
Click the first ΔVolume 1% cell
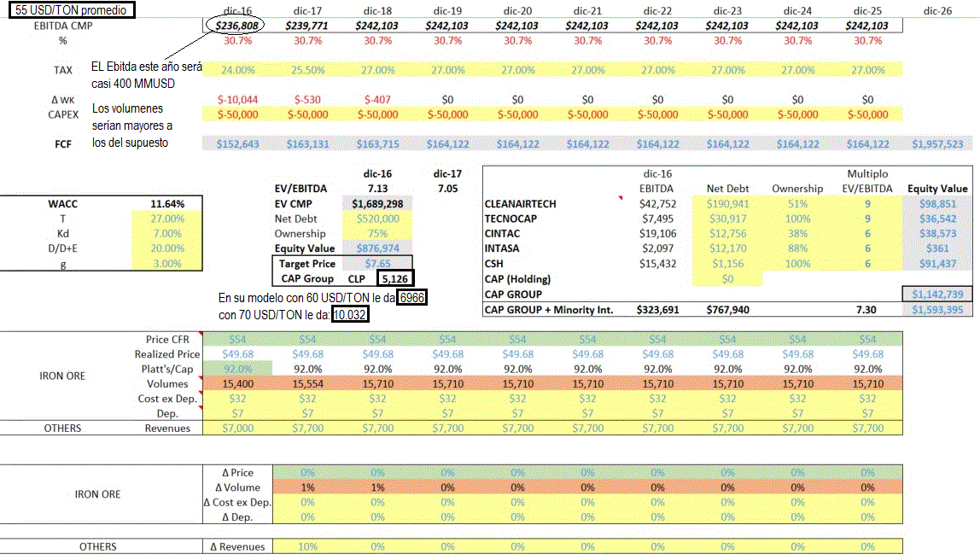coord(307,487)
